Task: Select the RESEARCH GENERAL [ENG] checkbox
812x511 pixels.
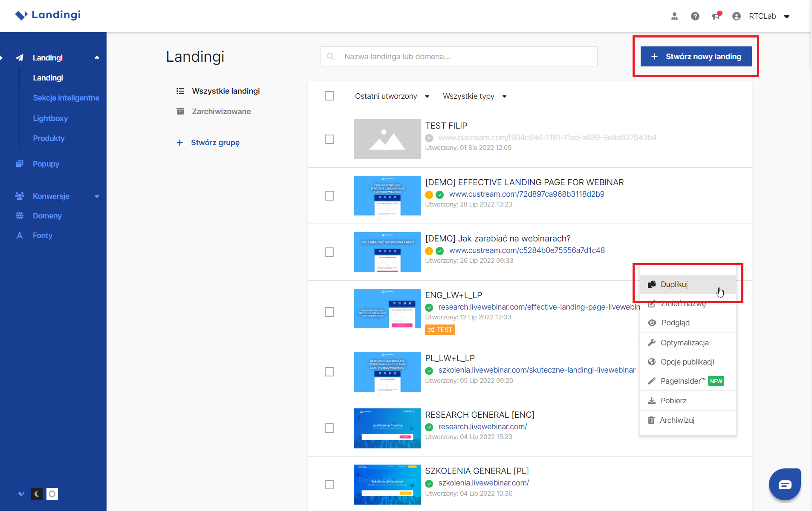Action: click(x=329, y=428)
